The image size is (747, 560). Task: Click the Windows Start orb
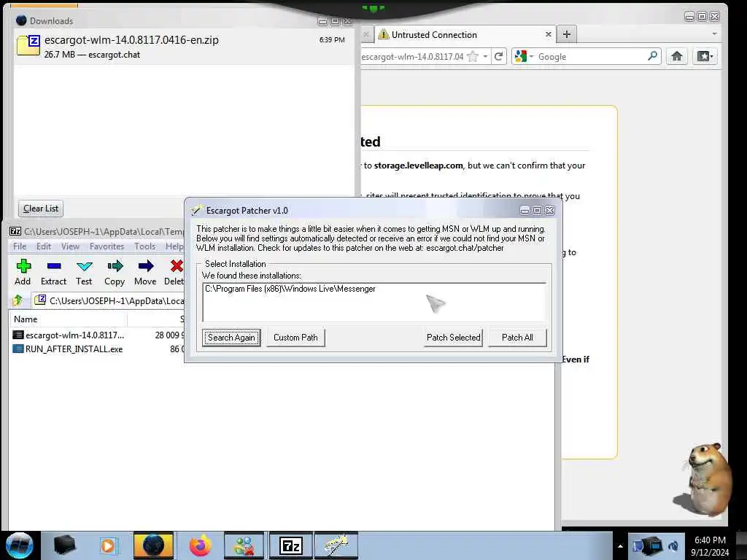19,545
